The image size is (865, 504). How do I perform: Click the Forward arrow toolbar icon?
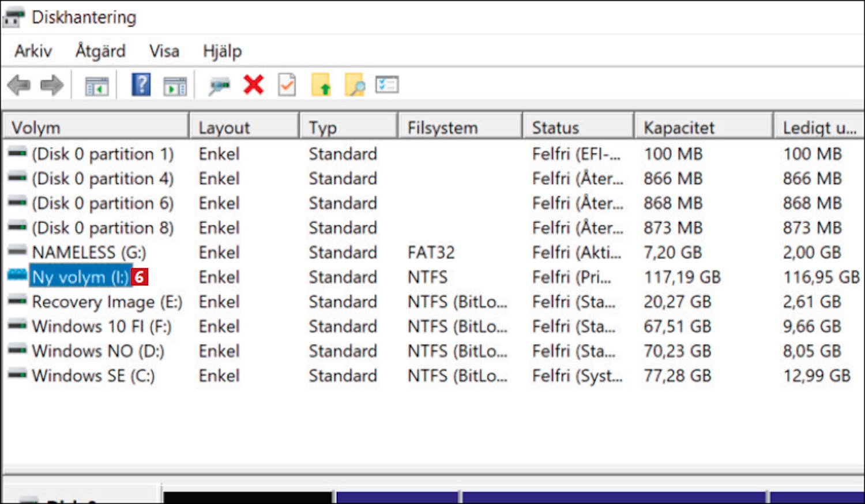52,85
